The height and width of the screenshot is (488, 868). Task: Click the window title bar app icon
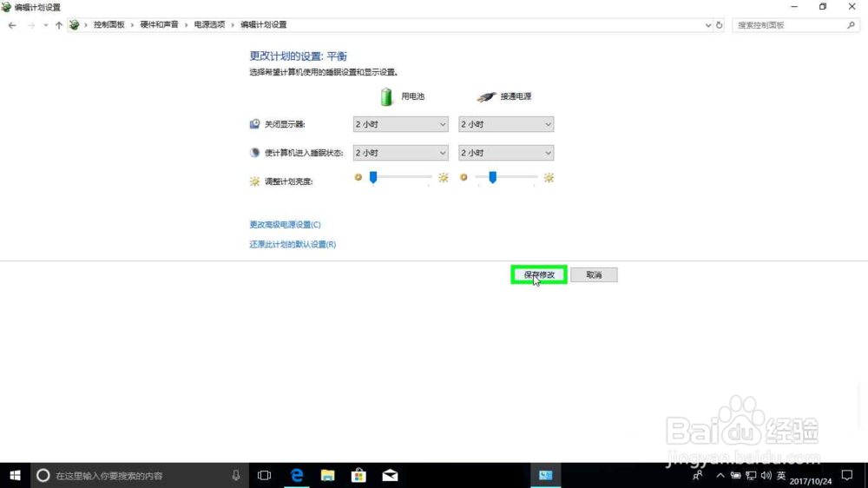(6, 7)
